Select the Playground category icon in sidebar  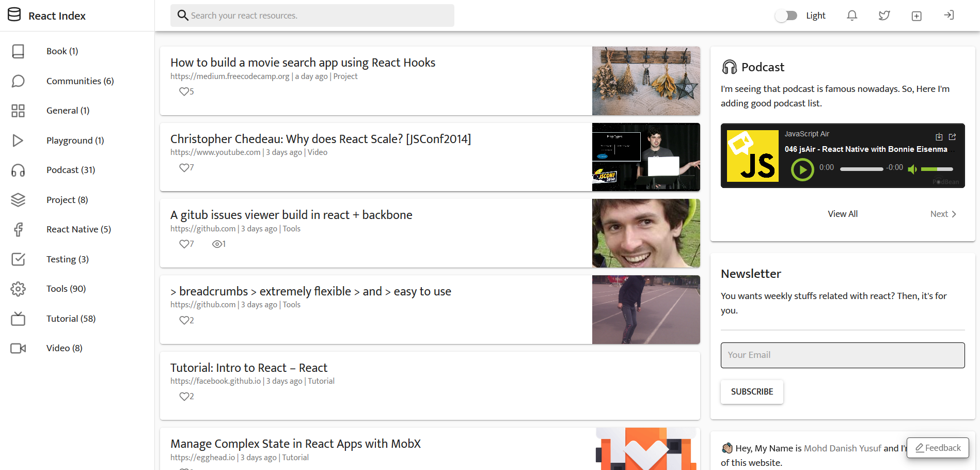(x=18, y=140)
